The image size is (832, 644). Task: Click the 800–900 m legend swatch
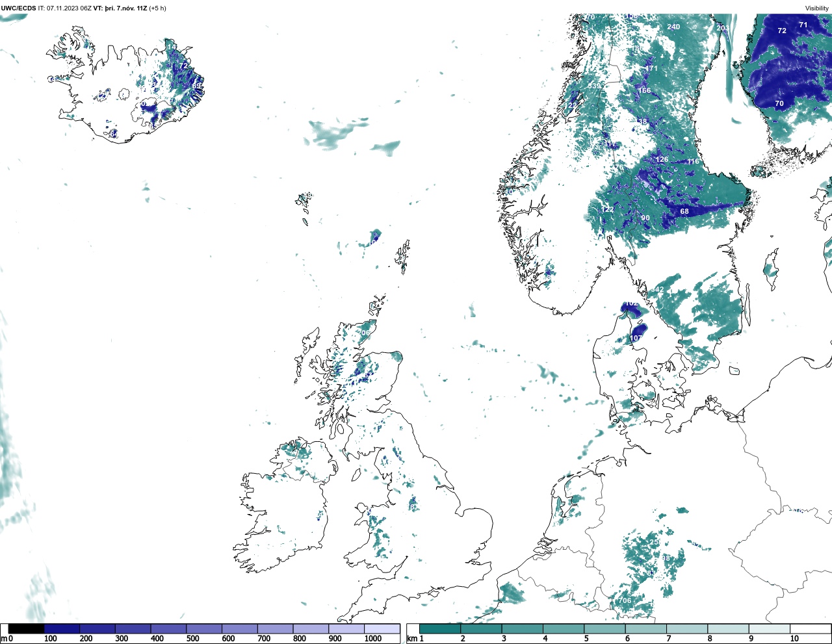(311, 628)
